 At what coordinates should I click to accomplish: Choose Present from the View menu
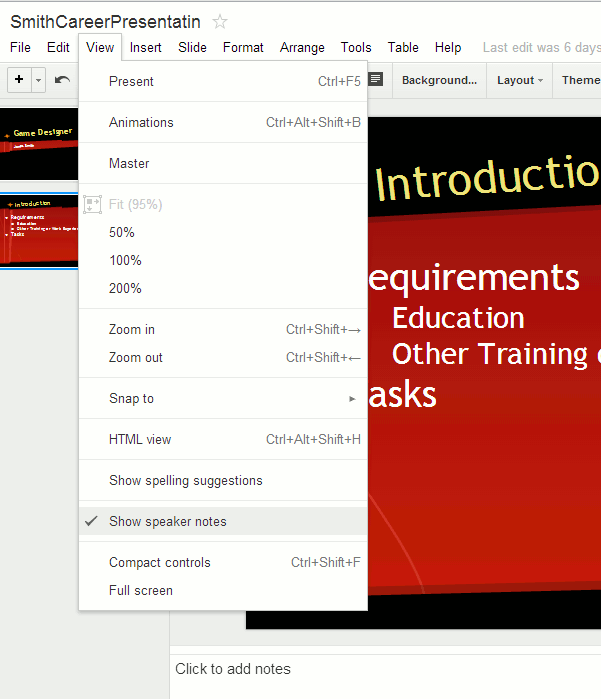(x=223, y=82)
